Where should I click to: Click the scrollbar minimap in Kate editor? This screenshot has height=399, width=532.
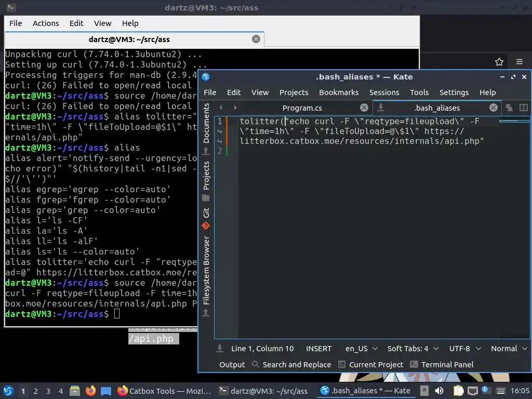[x=514, y=121]
